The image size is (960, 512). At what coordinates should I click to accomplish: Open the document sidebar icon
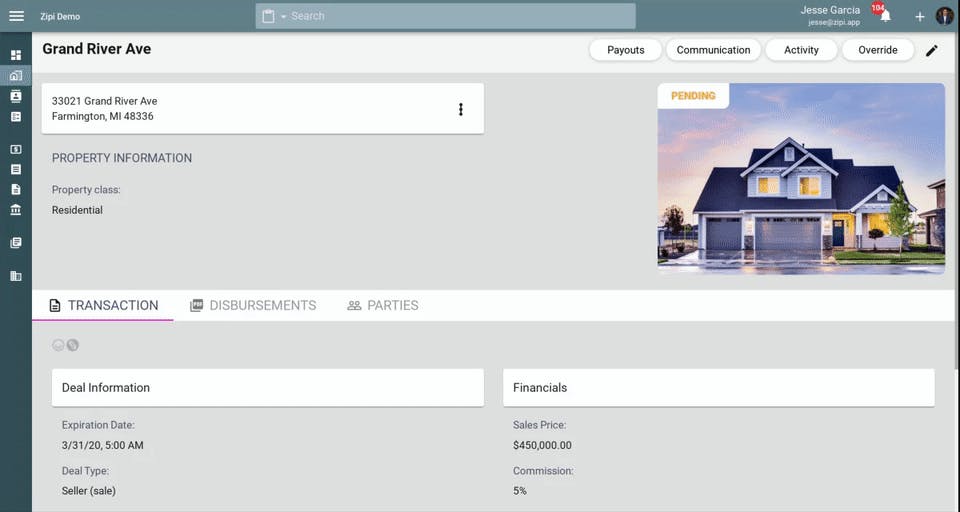click(x=16, y=189)
